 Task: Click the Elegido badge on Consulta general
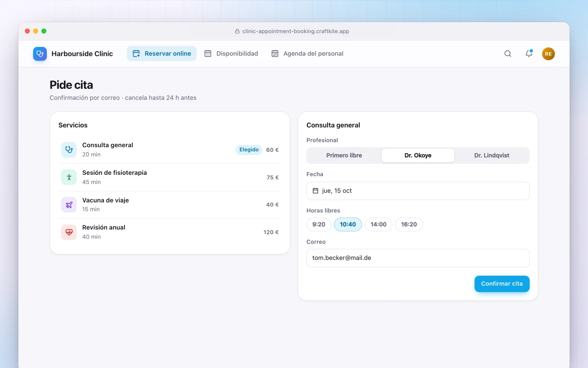pos(249,149)
